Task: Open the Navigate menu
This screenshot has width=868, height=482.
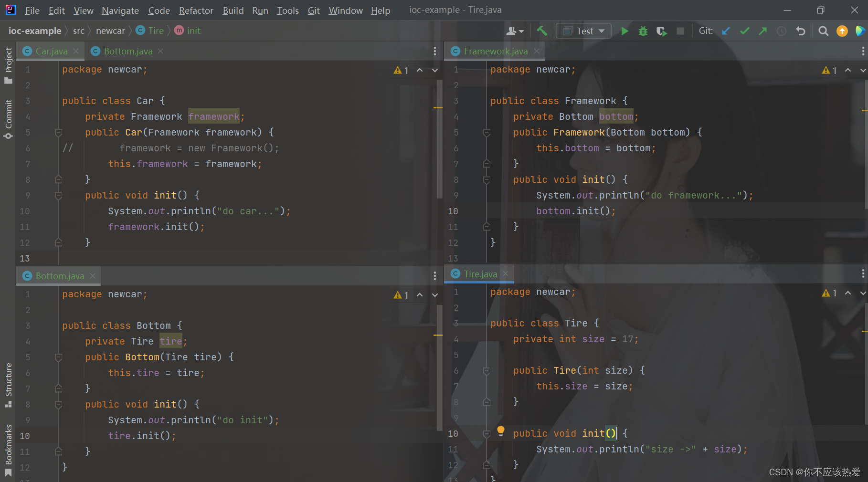Action: coord(120,10)
